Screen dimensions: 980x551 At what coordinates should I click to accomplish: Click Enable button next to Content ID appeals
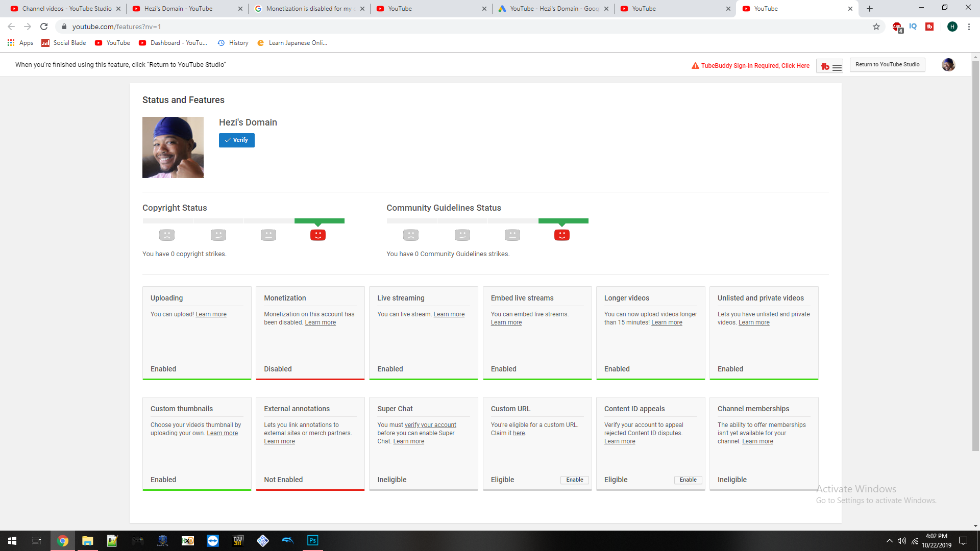pyautogui.click(x=687, y=480)
